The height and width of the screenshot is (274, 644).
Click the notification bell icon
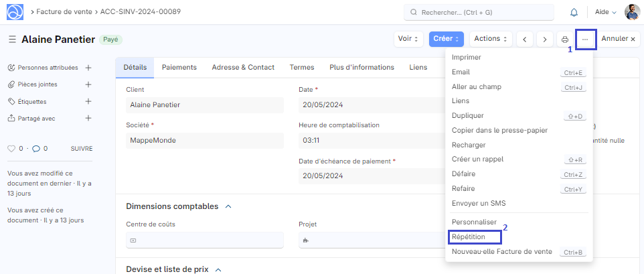click(x=574, y=12)
